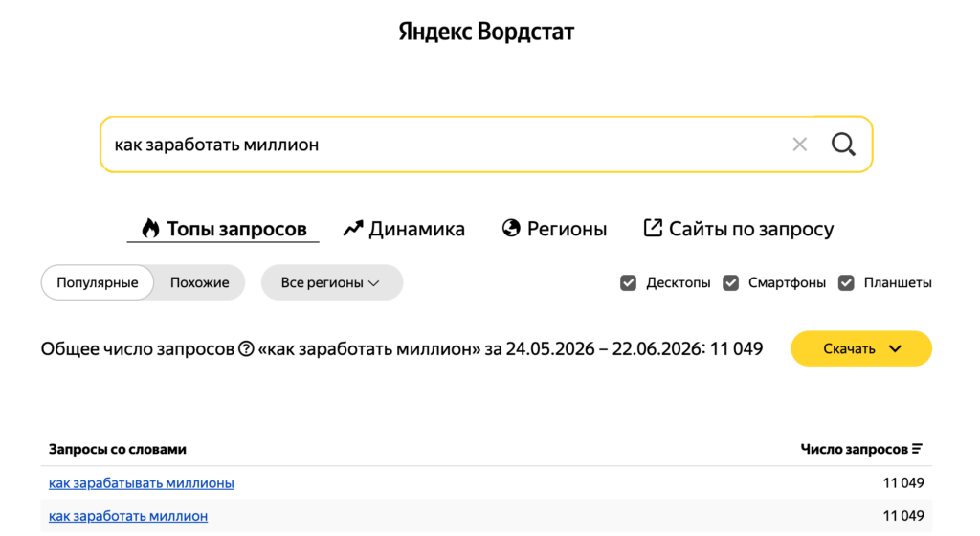Uncheck the Десктопы checkbox
The width and height of the screenshot is (980, 536).
coord(628,283)
